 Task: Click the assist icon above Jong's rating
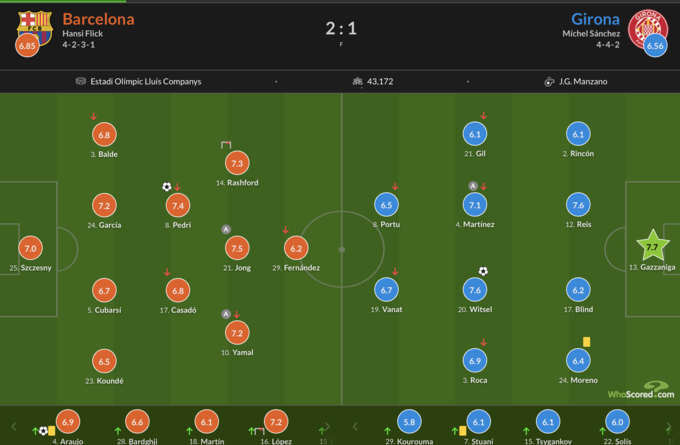227,229
